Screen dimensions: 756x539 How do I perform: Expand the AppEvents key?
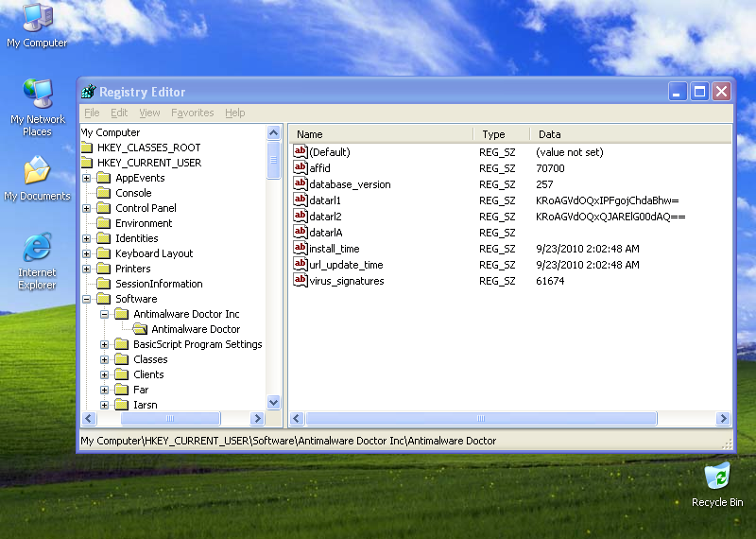coord(86,178)
